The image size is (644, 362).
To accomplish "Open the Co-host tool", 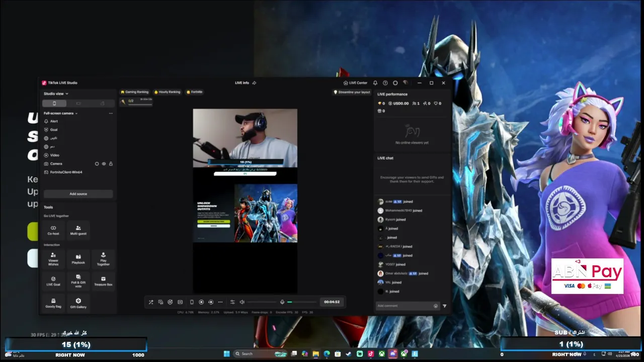I will (53, 230).
